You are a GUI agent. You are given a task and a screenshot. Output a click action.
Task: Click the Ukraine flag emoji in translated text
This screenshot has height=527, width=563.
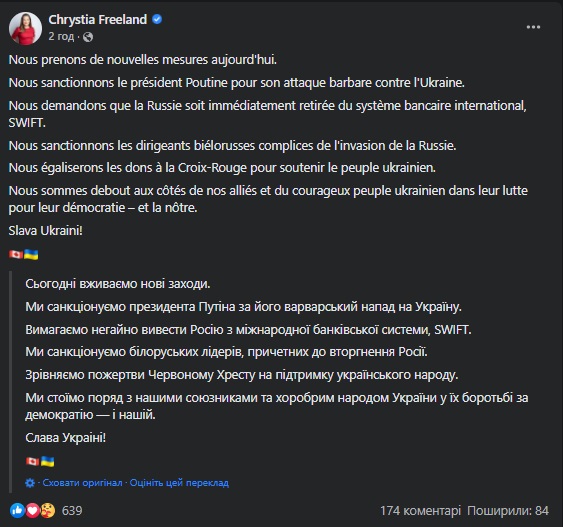[47, 461]
